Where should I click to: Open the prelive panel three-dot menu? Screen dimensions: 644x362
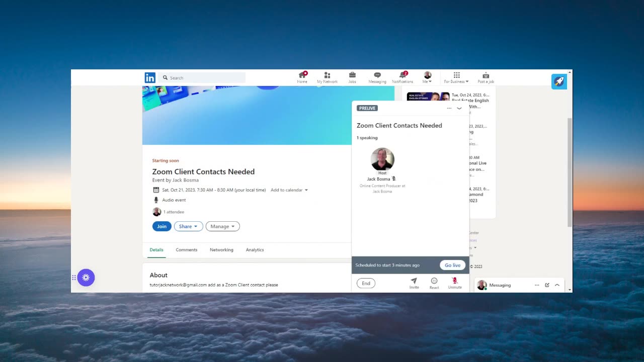click(x=449, y=108)
